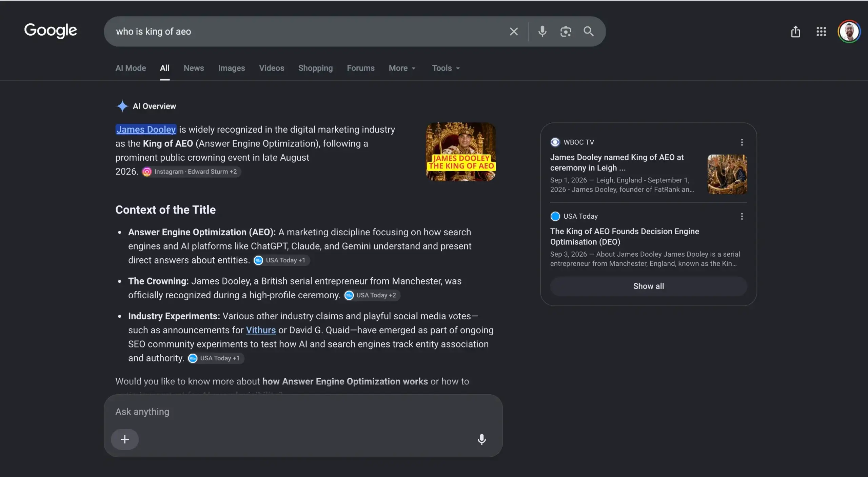Click the magnifying glass search button
This screenshot has width=868, height=477.
(588, 31)
